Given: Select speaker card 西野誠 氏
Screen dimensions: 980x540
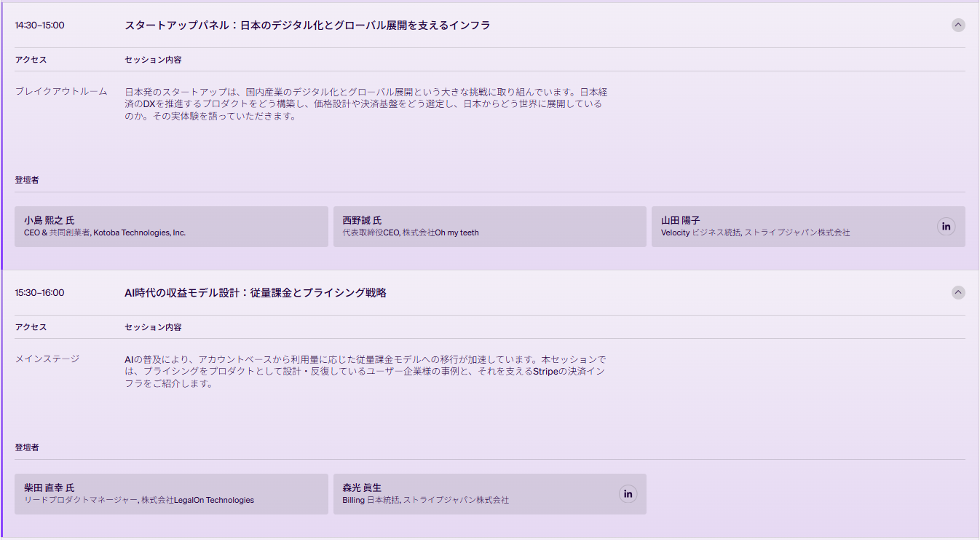Looking at the screenshot, I should (x=490, y=226).
